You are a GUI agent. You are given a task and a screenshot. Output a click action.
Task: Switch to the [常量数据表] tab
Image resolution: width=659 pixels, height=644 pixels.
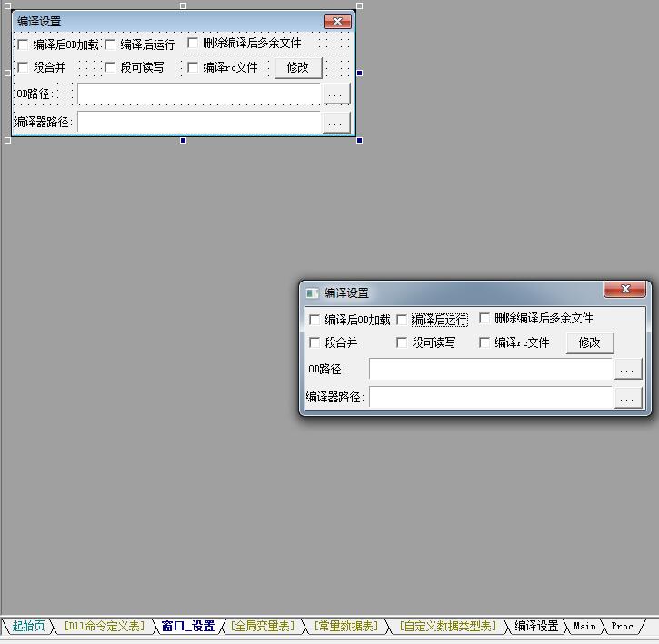pyautogui.click(x=346, y=626)
